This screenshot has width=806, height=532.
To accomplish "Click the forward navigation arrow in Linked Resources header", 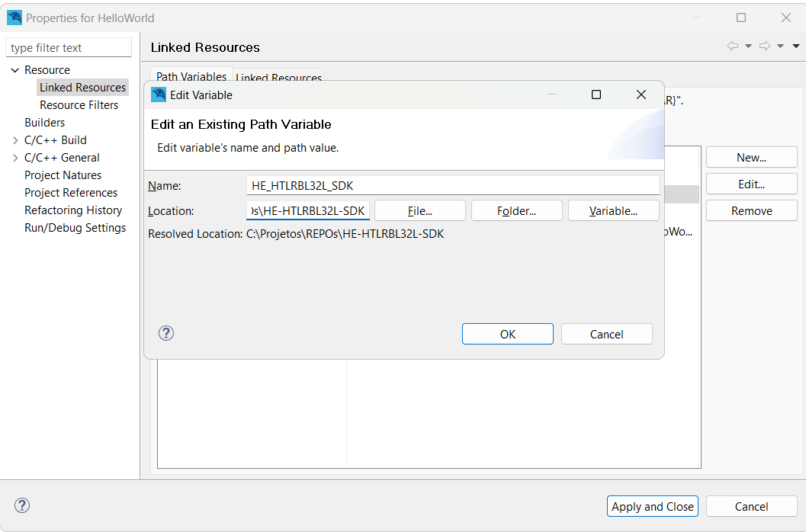I will [x=765, y=46].
